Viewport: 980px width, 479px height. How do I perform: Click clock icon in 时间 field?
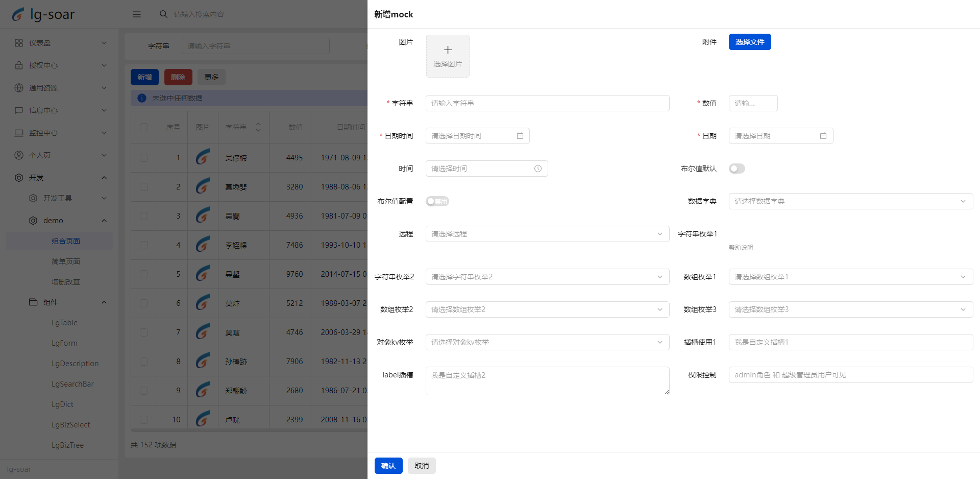point(537,169)
